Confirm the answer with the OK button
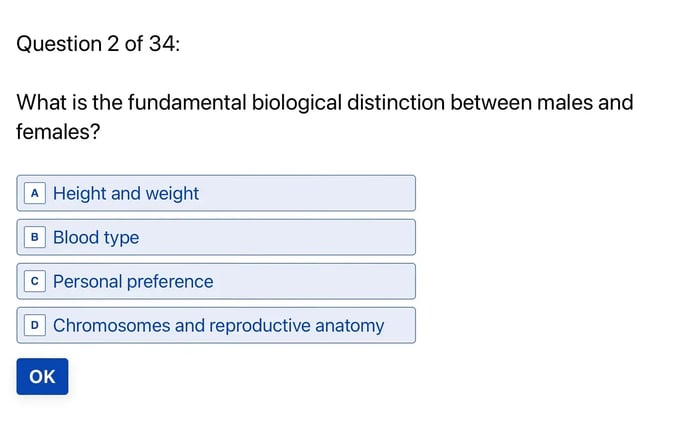The width and height of the screenshot is (687, 444). [x=42, y=377]
